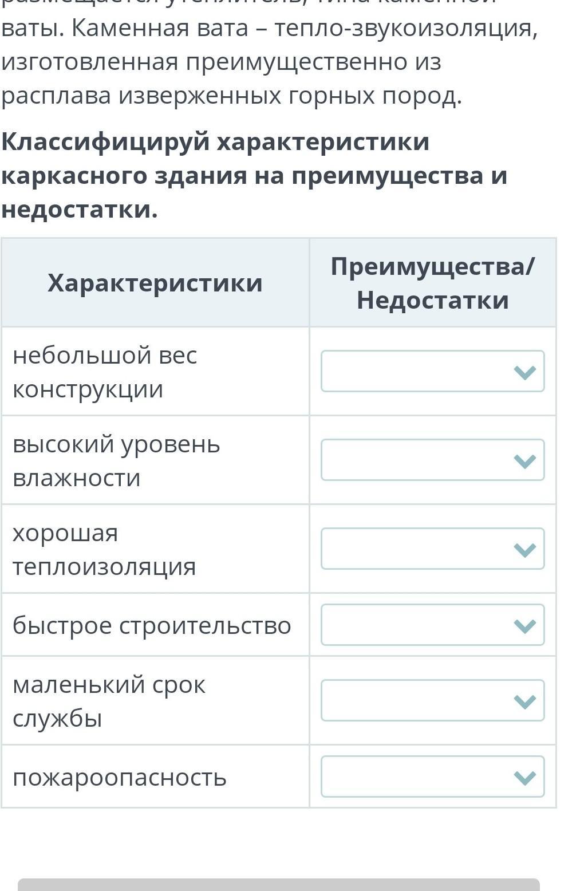Select dropdown beside 'маленький срок службы'
588x891 pixels.
[x=432, y=700]
